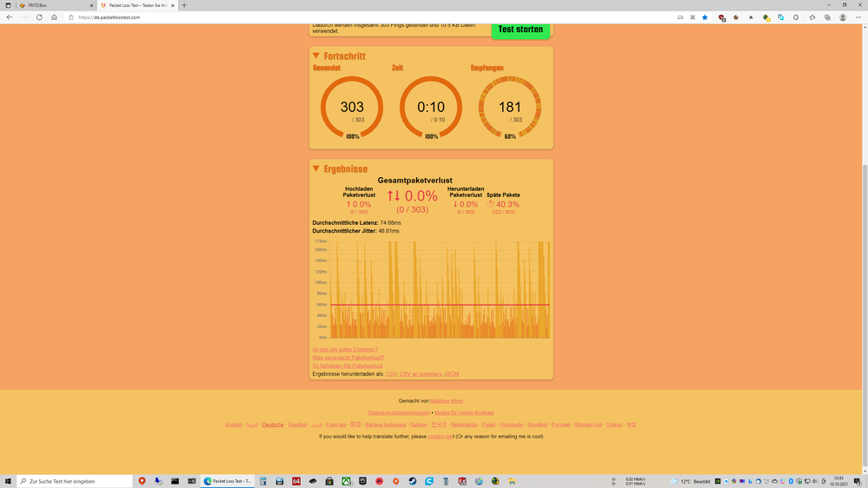Switch site language to English
868x488 pixels.
234,425
